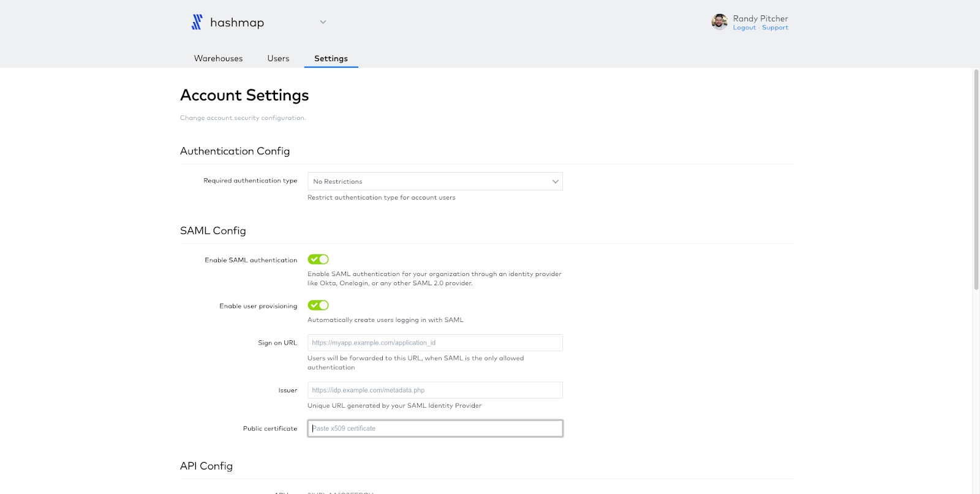Switch to the Users tab
The image size is (980, 494).
click(x=278, y=59)
